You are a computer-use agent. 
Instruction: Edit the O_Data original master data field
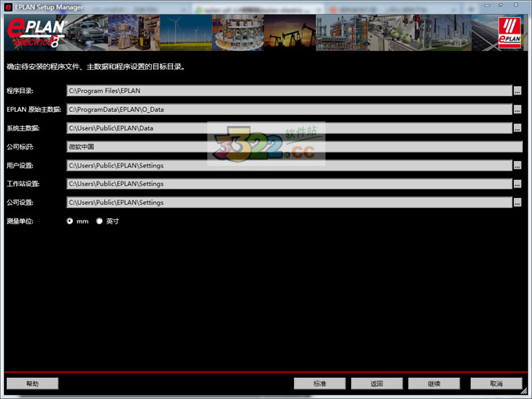pos(289,110)
